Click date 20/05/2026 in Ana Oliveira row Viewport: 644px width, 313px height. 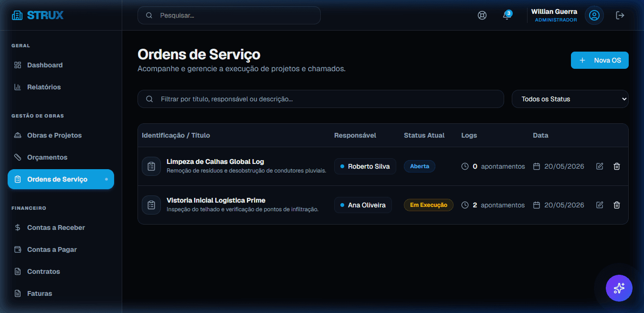564,205
